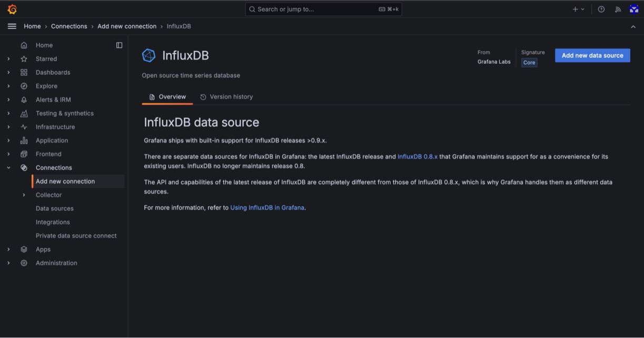The image size is (644, 338).
Task: Open the news feed RSS icon
Action: coord(618,9)
